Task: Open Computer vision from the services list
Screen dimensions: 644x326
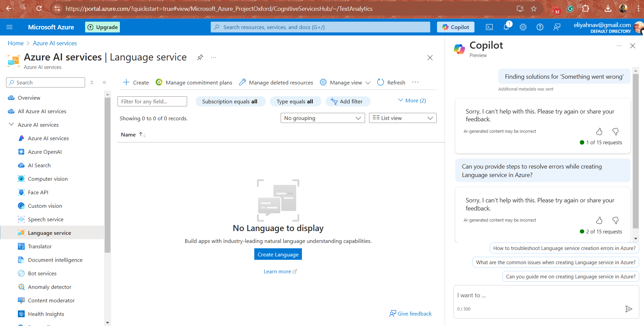Action: [47, 179]
